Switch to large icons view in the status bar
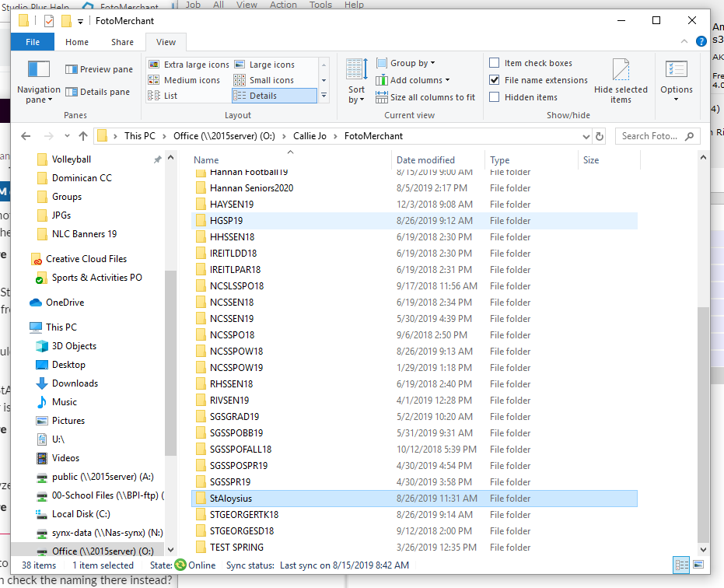This screenshot has height=588, width=724. 698,565
